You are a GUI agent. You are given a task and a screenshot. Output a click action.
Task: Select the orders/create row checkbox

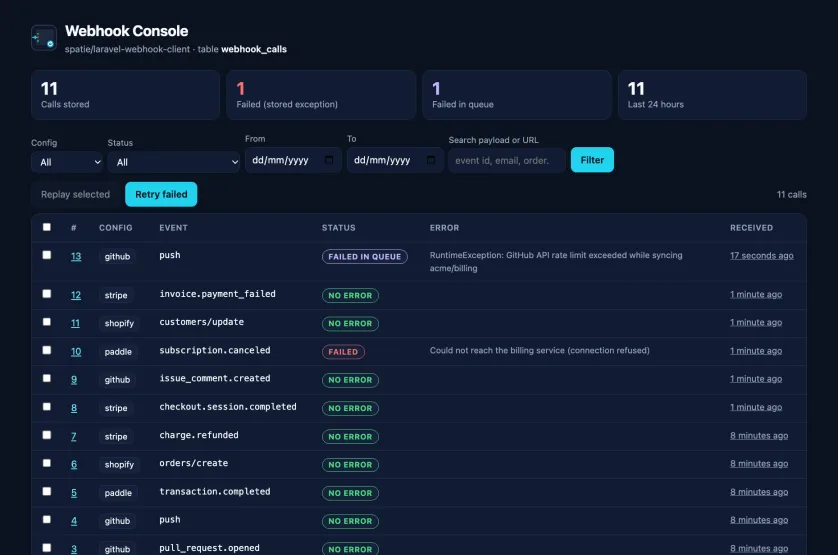tap(47, 463)
